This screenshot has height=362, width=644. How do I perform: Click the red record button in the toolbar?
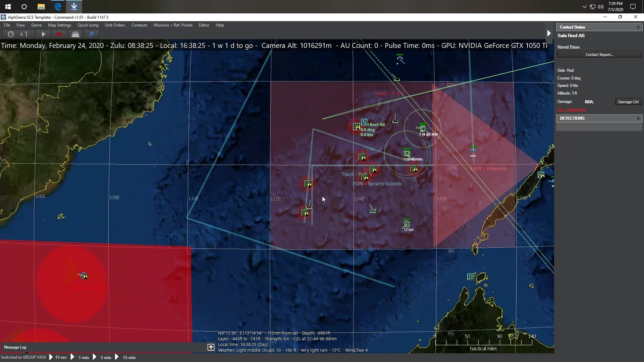(59, 34)
